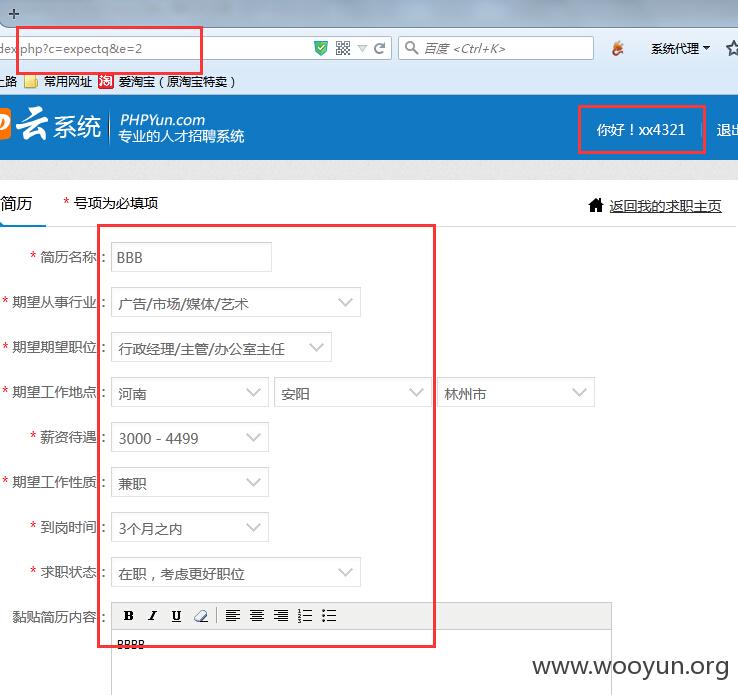738x695 pixels.
Task: Open user menu 你好！xx4321
Action: pos(641,130)
